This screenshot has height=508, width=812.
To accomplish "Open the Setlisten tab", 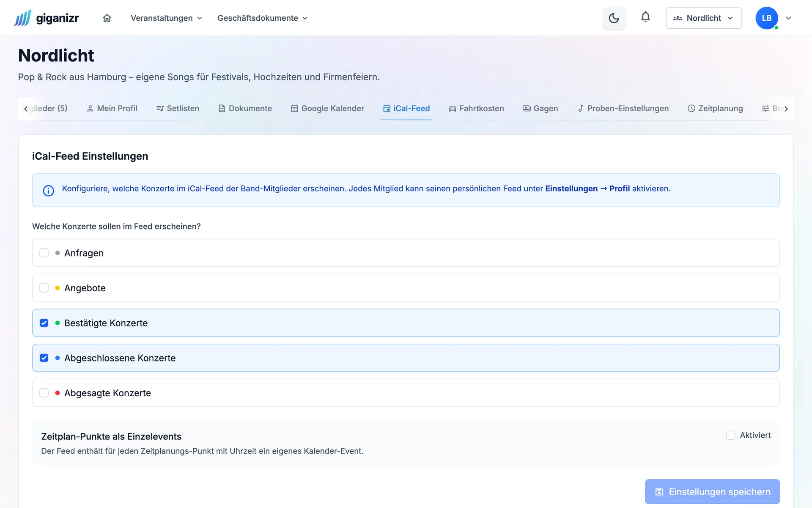I will tap(178, 108).
